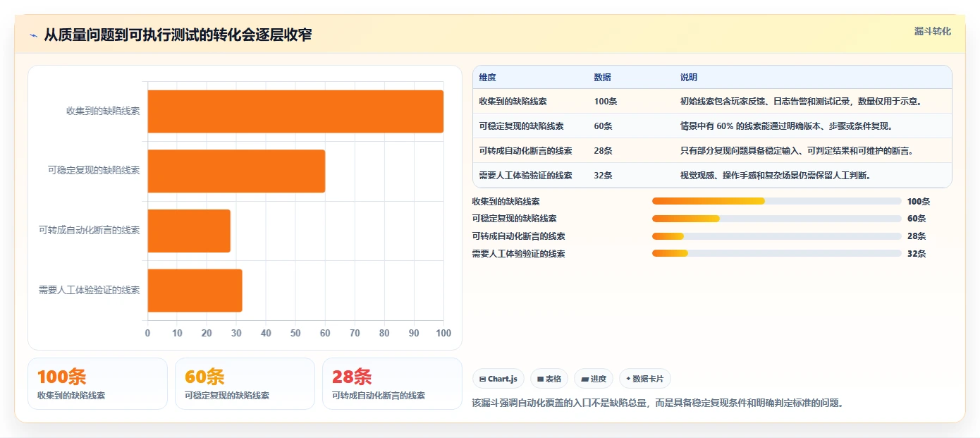Click the table cell 可转成自动化断言的线索

point(525,151)
